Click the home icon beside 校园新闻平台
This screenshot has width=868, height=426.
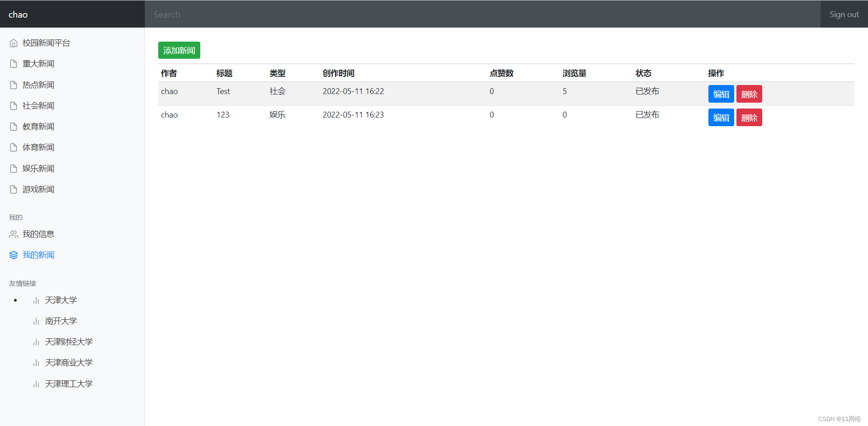click(14, 43)
